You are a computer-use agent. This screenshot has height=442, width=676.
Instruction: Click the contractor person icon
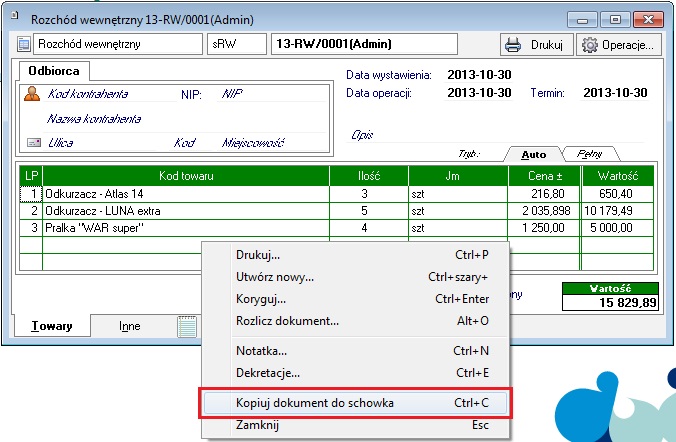click(32, 93)
